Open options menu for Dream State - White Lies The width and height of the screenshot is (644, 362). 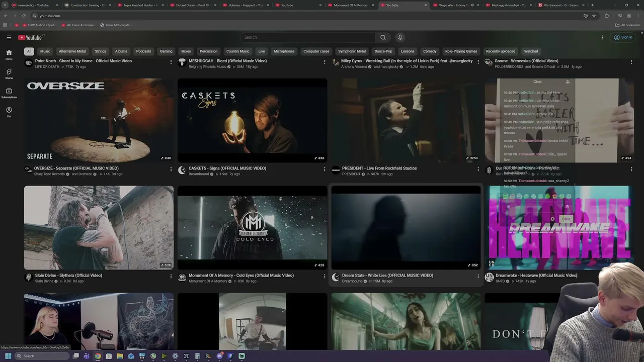478,276
